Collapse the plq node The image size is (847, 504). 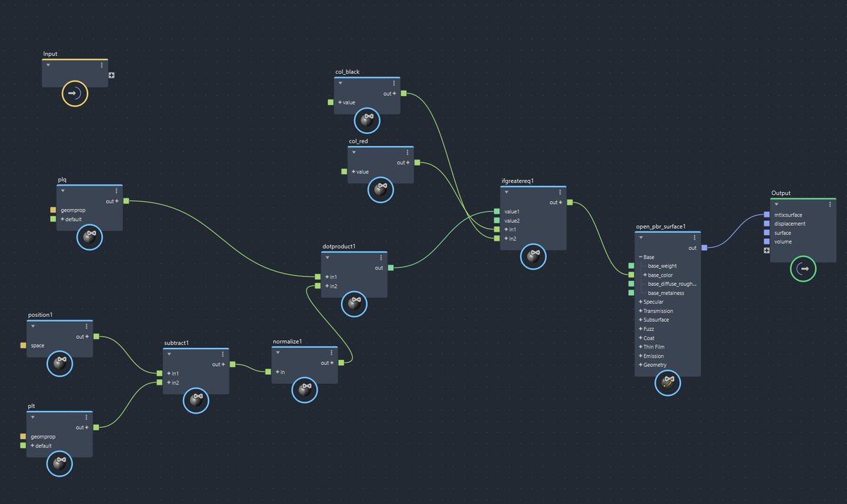[x=63, y=191]
